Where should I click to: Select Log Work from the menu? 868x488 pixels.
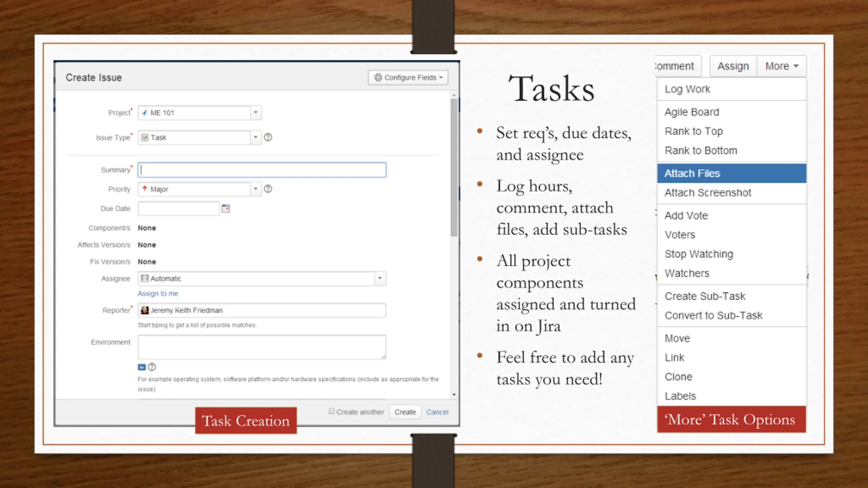pyautogui.click(x=732, y=89)
